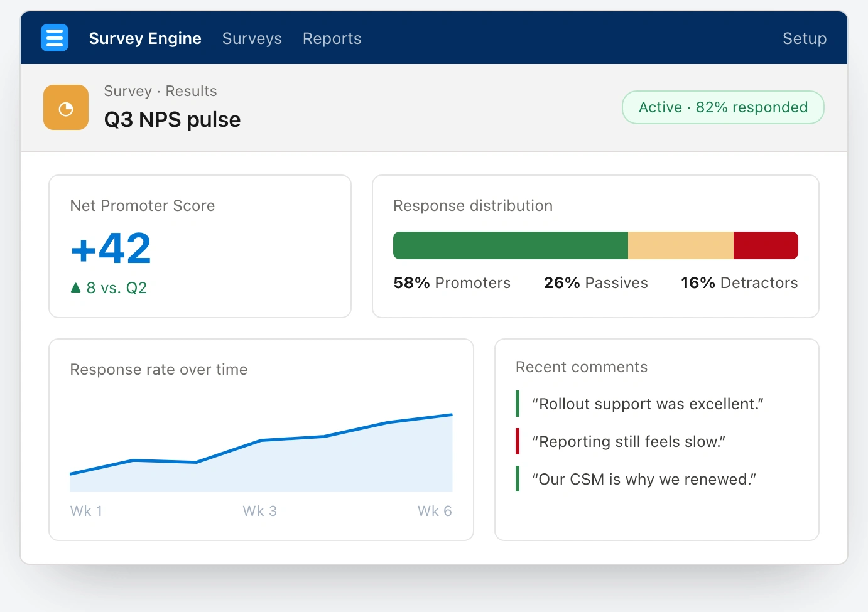The width and height of the screenshot is (868, 612).
Task: Open the Setup menu item
Action: point(805,38)
